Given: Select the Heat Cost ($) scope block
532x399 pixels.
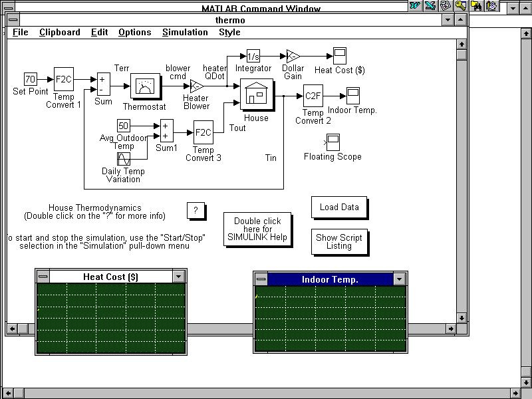Looking at the screenshot, I should click(340, 56).
